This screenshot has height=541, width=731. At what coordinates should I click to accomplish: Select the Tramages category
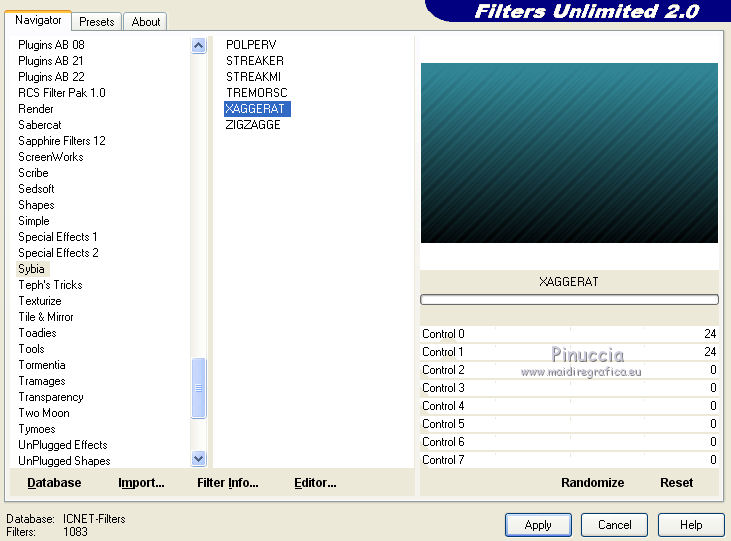point(41,381)
